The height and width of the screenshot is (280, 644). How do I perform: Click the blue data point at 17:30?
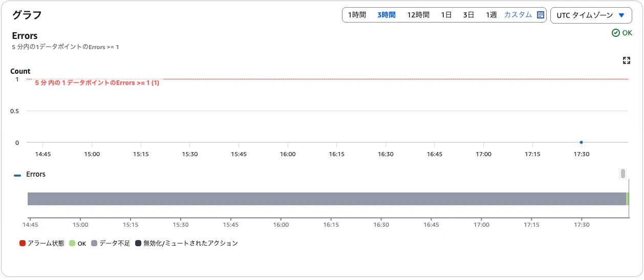581,142
